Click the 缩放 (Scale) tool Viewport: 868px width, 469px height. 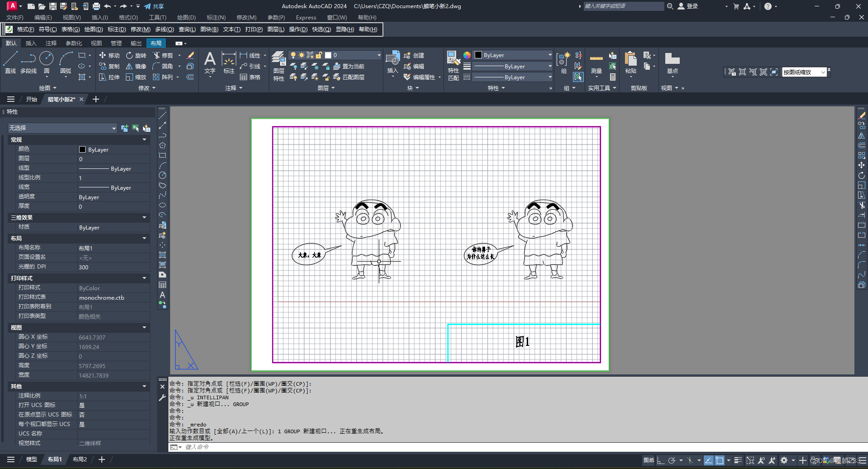(x=136, y=77)
